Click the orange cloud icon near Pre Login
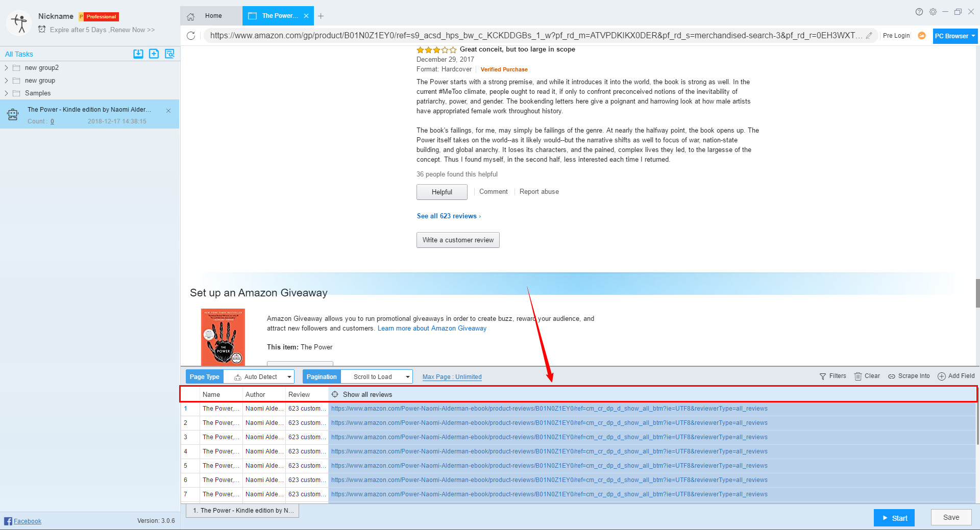 pyautogui.click(x=922, y=36)
